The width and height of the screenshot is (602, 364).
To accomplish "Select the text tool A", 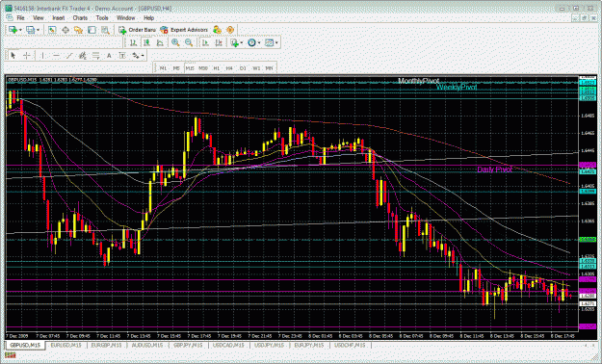I will (109, 56).
